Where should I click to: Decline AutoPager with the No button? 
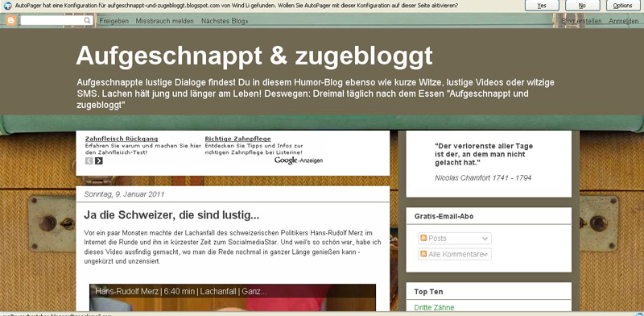[582, 6]
